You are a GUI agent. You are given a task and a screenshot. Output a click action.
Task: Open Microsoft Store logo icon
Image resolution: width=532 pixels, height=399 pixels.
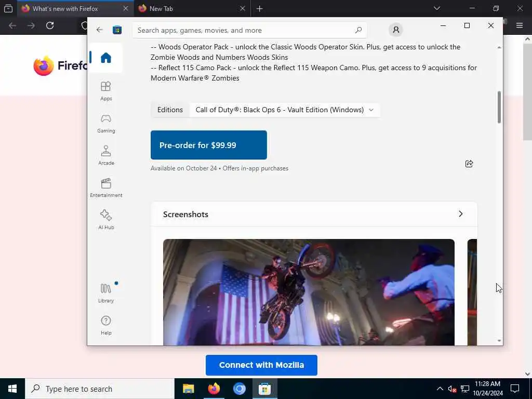117,30
